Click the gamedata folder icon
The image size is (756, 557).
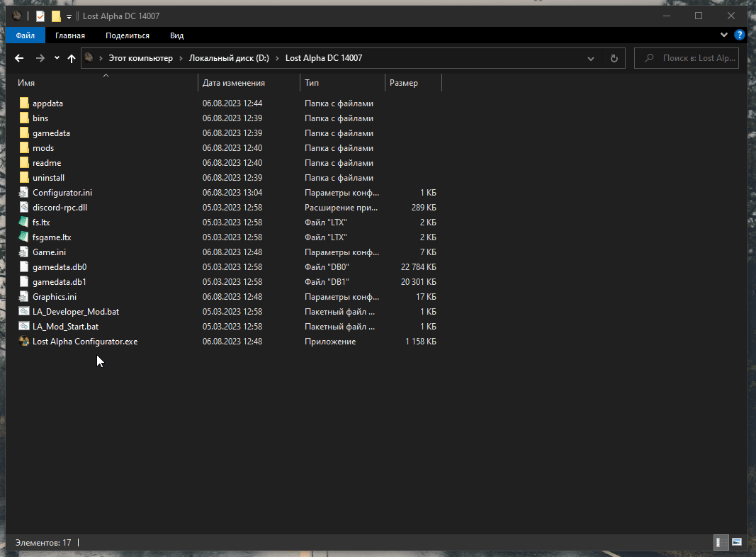[x=24, y=133]
